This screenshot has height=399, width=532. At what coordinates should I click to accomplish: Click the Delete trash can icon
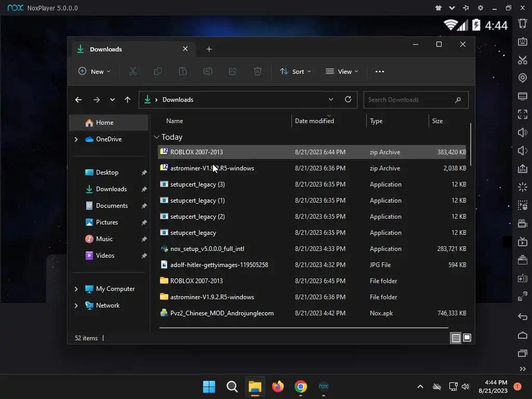click(x=258, y=71)
